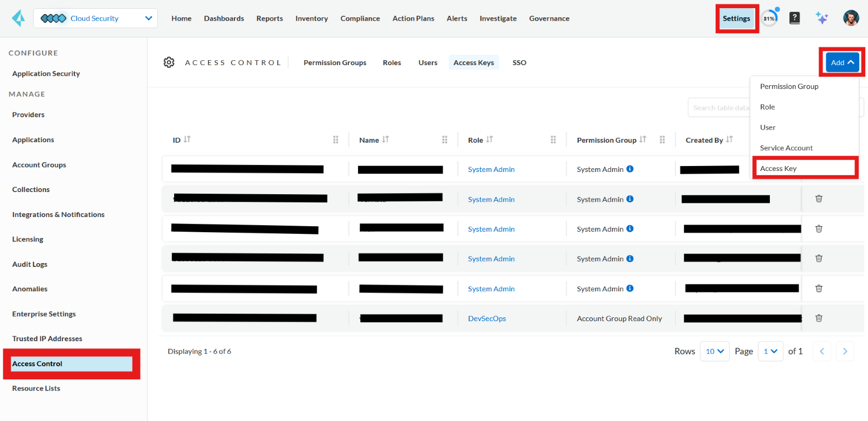Sort by Permission Group column
Screen dimensions: 868x421
click(x=643, y=139)
